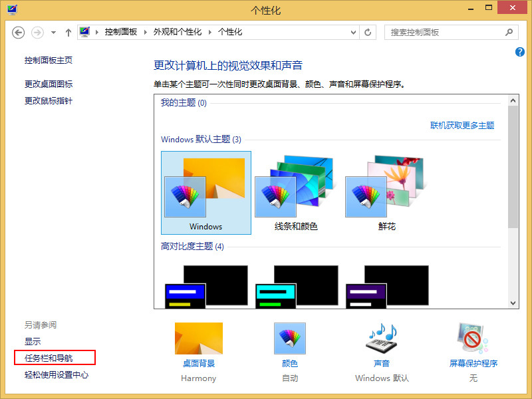Click the address bar computer icon

tap(84, 32)
